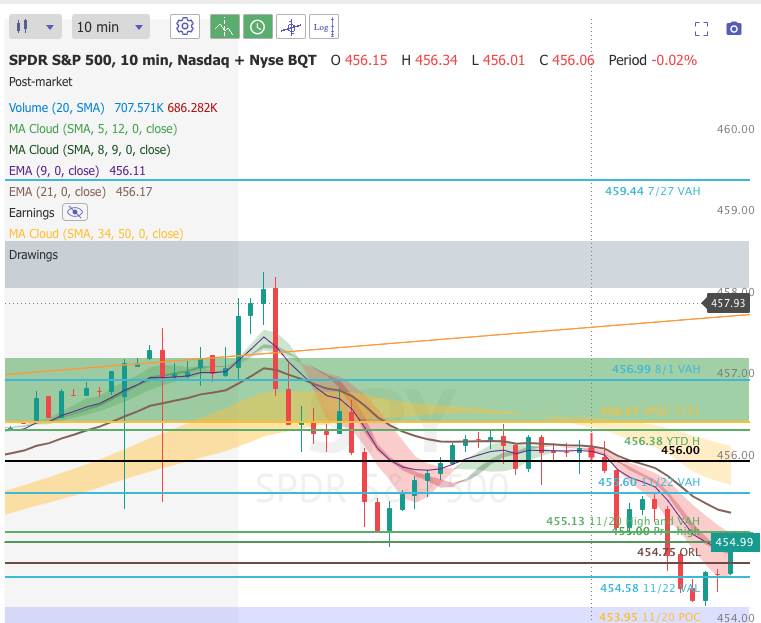Select the 454.58 11/22 VAL label
This screenshot has height=623, width=761.
(650, 588)
